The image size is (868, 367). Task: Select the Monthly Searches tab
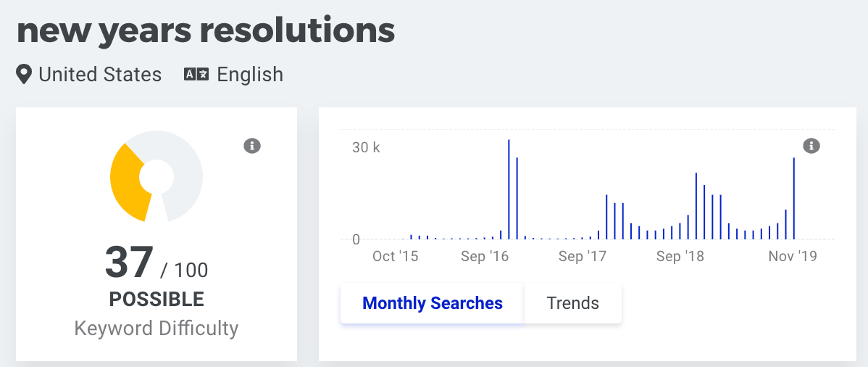433,303
